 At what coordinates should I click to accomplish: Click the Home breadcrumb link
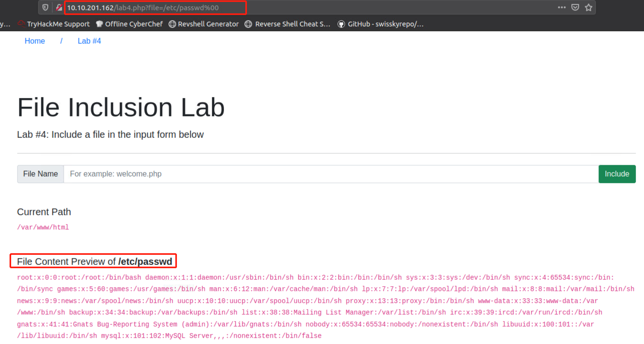(x=35, y=41)
